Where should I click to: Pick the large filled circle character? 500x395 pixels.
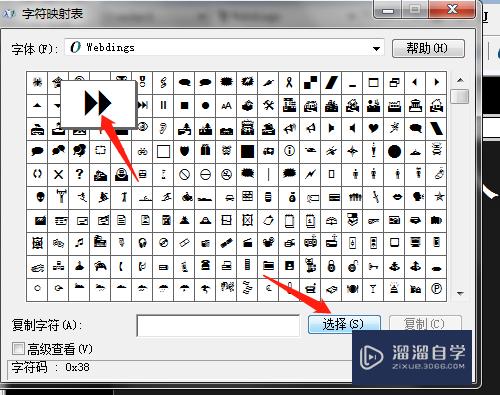(394, 152)
